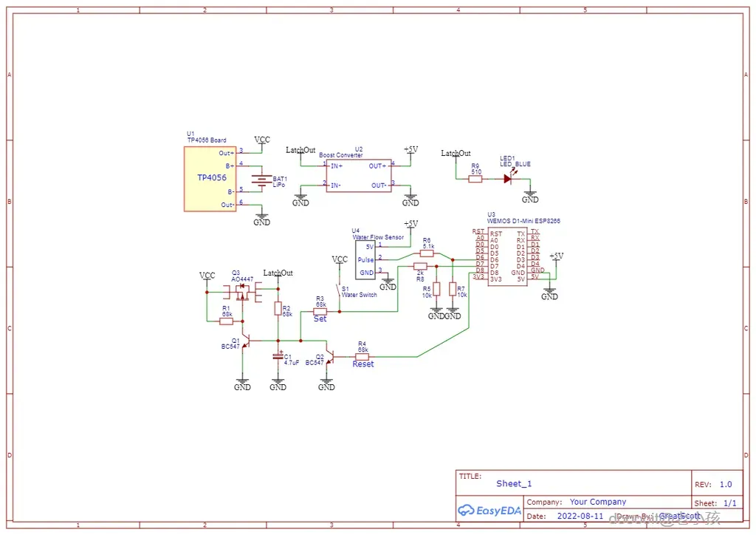Click GND symbol under TP4056 Out- pin
756x535 pixels.
pos(262,220)
